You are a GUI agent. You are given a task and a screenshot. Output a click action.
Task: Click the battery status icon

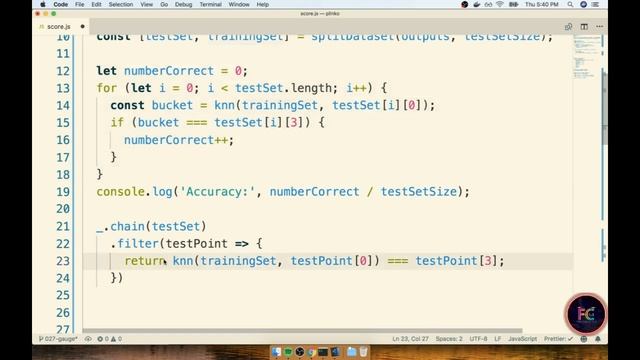point(513,4)
